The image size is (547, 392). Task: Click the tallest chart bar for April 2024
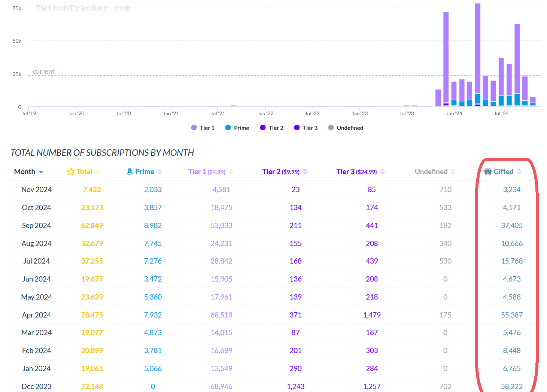tap(477, 55)
